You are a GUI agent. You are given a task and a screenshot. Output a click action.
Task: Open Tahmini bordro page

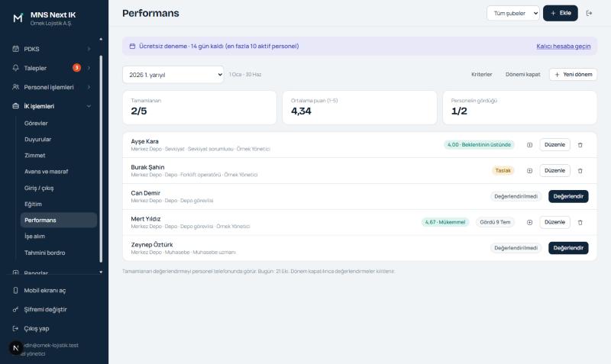click(59, 253)
